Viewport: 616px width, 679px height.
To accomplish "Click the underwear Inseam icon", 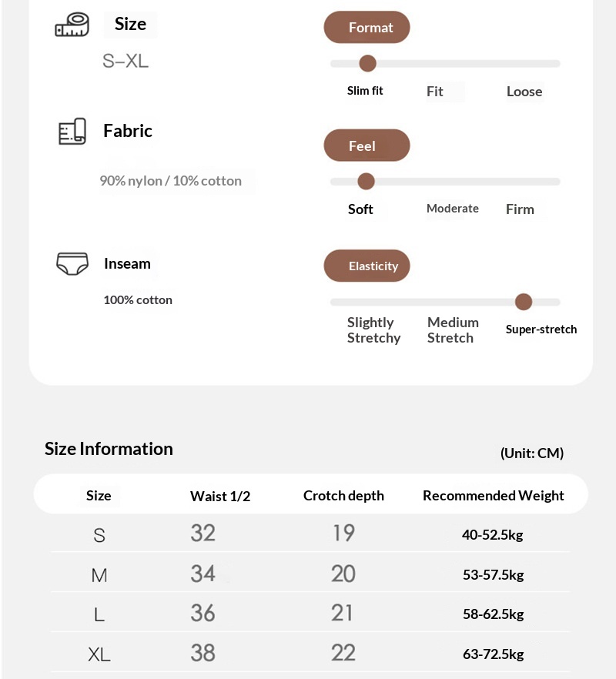I will pyautogui.click(x=72, y=264).
